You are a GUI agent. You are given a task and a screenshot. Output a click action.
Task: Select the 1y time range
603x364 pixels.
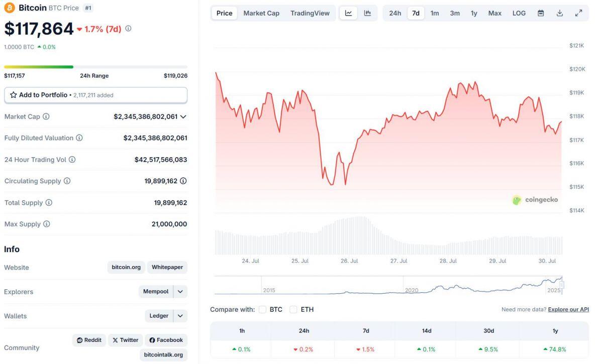(474, 13)
